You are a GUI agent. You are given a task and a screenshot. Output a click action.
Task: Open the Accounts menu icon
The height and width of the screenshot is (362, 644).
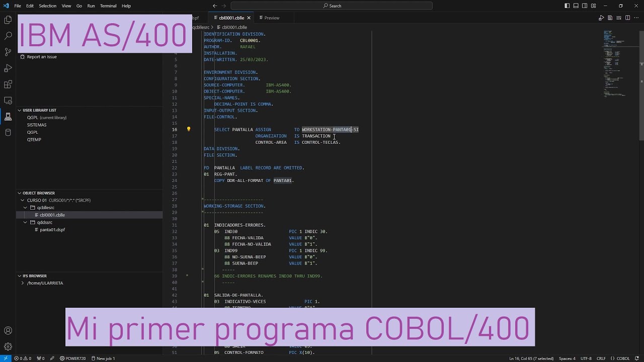click(x=8, y=330)
